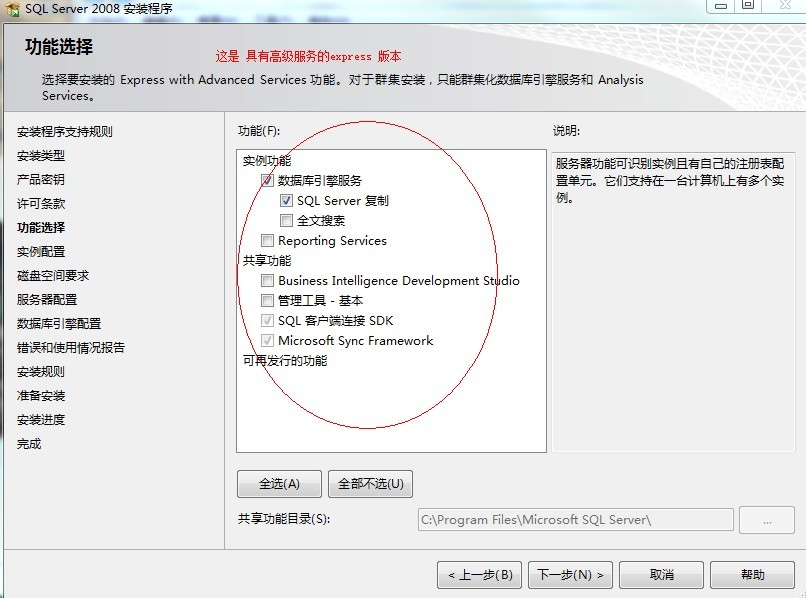Select 许可条款 step in sidebar
Screen dimensions: 806x598
[x=41, y=204]
